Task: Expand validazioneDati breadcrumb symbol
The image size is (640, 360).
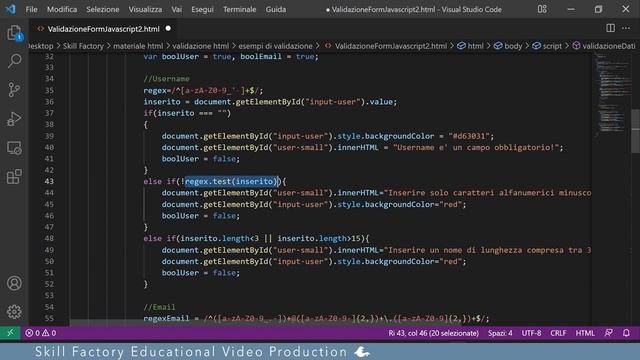Action: tap(604, 46)
